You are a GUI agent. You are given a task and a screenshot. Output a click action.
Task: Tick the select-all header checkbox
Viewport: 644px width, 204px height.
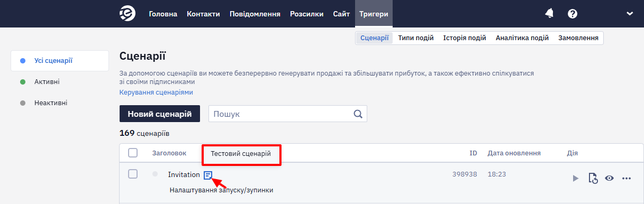(x=133, y=153)
